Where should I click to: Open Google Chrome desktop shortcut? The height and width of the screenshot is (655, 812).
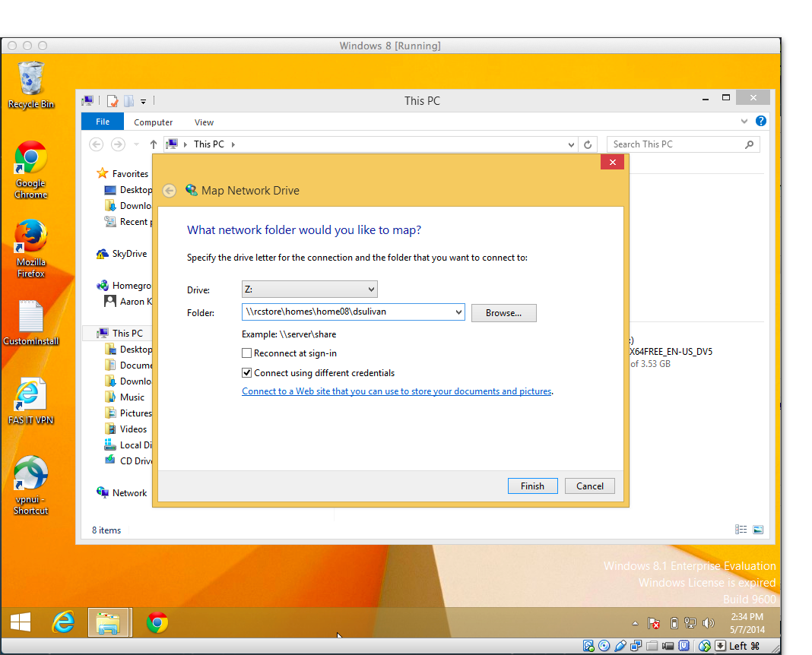[x=30, y=158]
